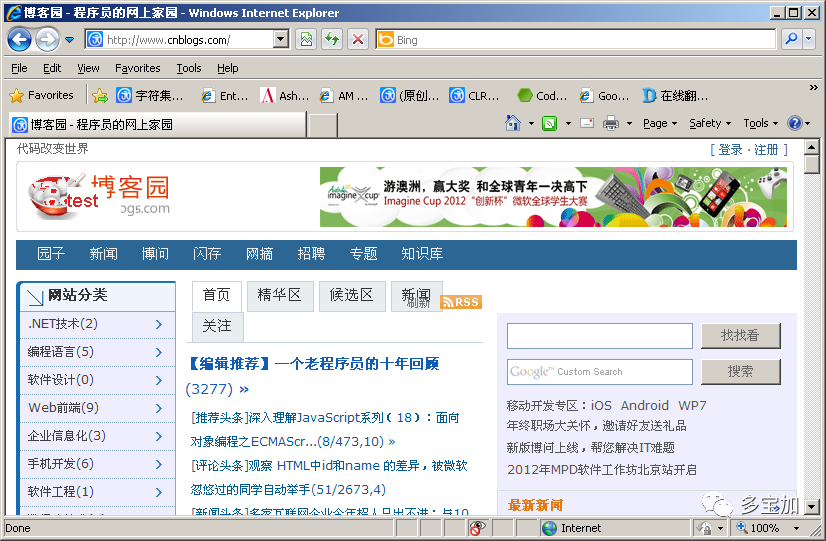826x541 pixels.
Task: Open the AM ... favorites bar link
Action: [x=344, y=95]
